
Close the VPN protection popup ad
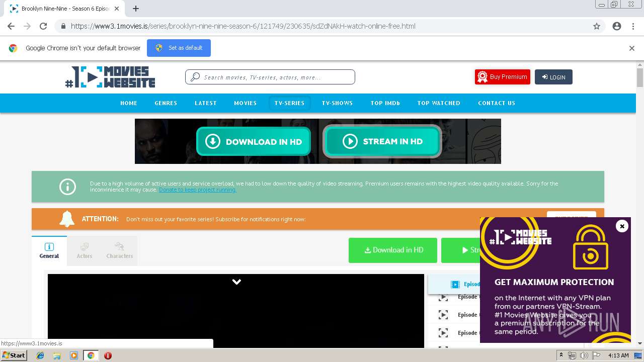tap(622, 226)
